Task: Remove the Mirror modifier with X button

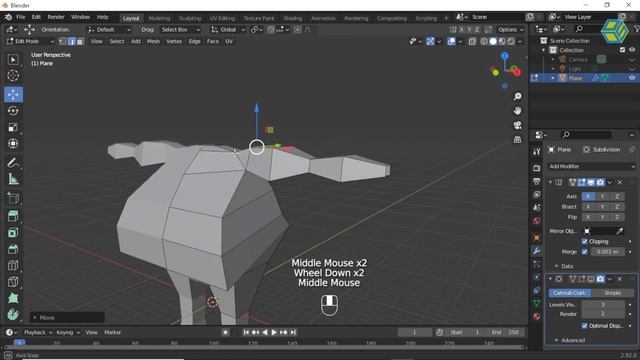Action: point(620,182)
